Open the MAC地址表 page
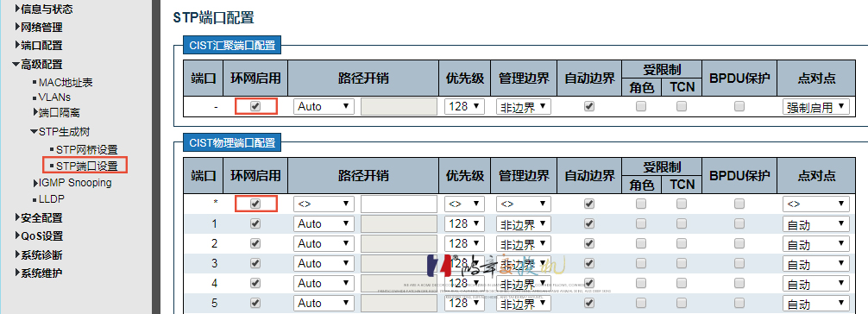The width and height of the screenshot is (868, 314). 66,83
